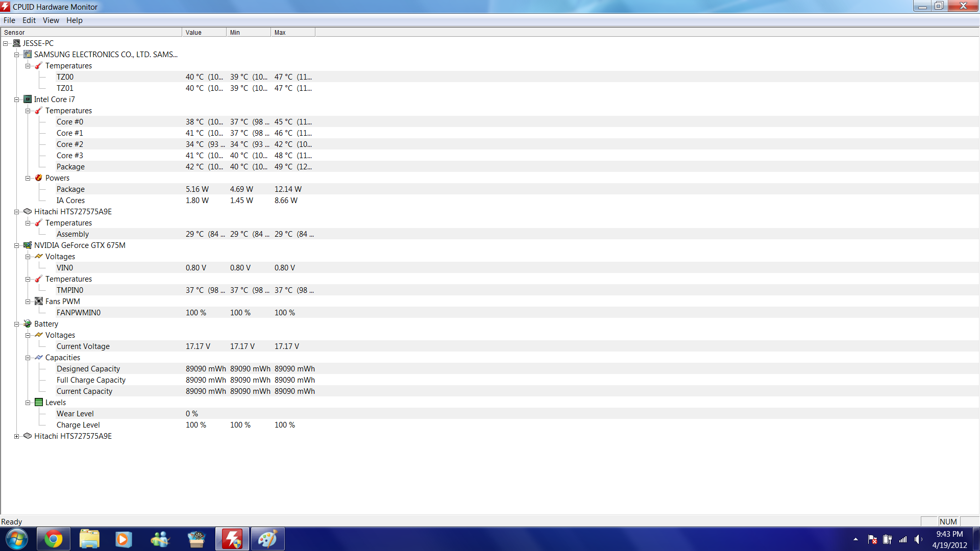Open Windows Live Messenger from the taskbar

tap(160, 539)
